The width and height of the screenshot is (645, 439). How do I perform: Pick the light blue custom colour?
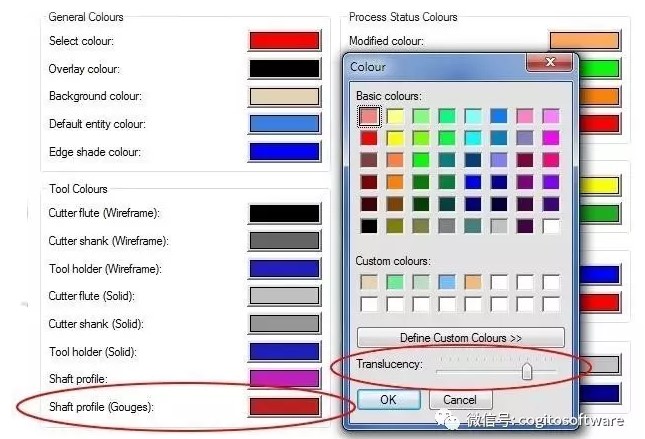point(447,282)
